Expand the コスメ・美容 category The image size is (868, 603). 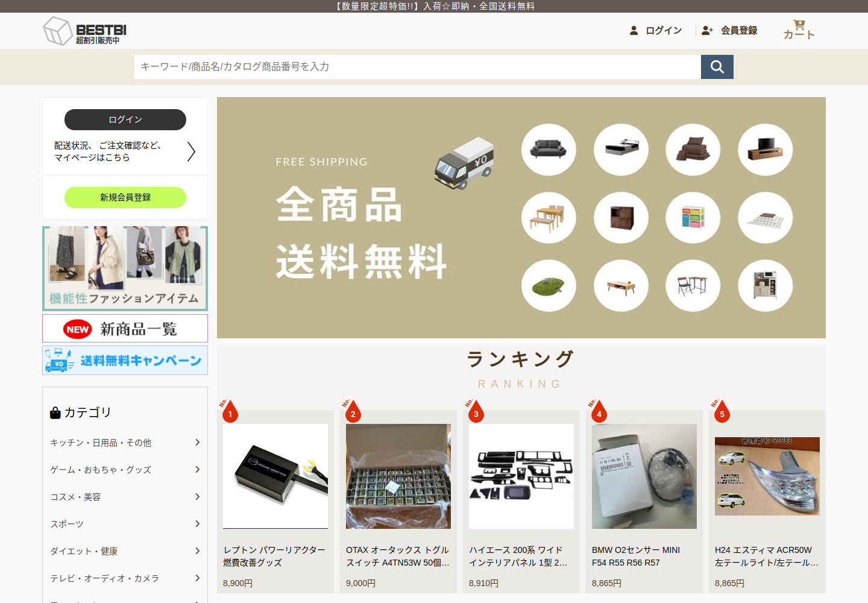tap(125, 497)
